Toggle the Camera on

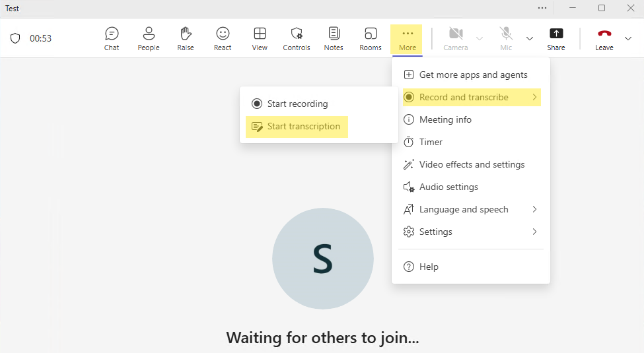tap(455, 38)
